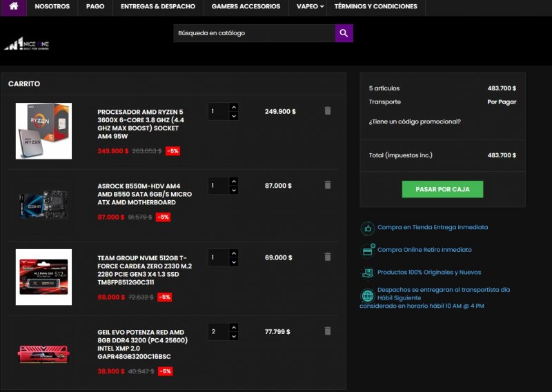Open the Procesador AMD Ryzen 5 product link
Image resolution: width=552 pixels, height=392 pixels.
[x=141, y=124]
